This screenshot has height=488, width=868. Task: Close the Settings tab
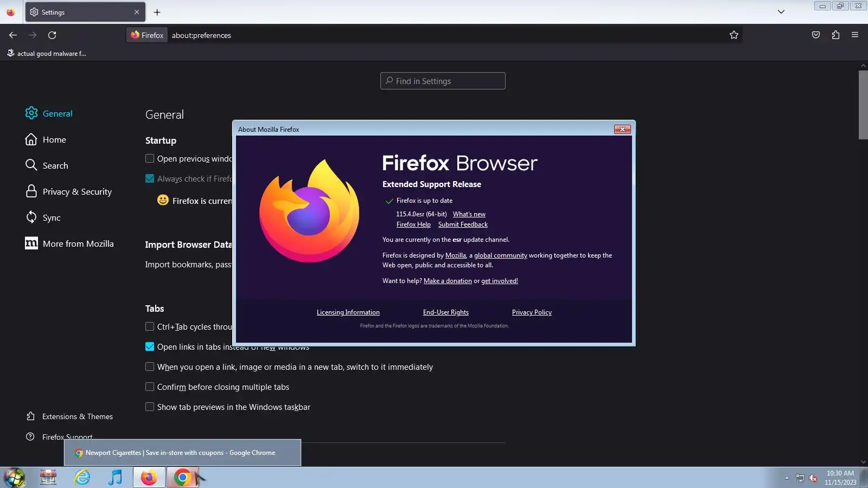tap(137, 12)
